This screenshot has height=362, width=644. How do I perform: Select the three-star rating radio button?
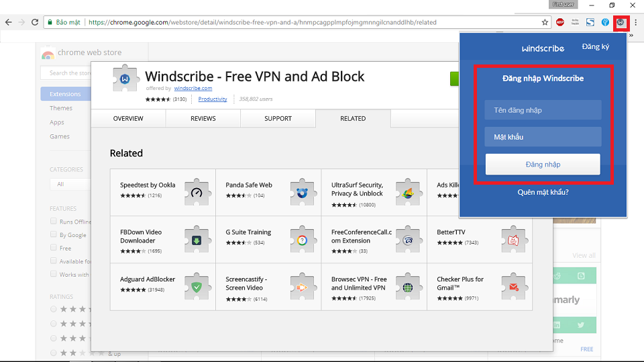coord(54,338)
